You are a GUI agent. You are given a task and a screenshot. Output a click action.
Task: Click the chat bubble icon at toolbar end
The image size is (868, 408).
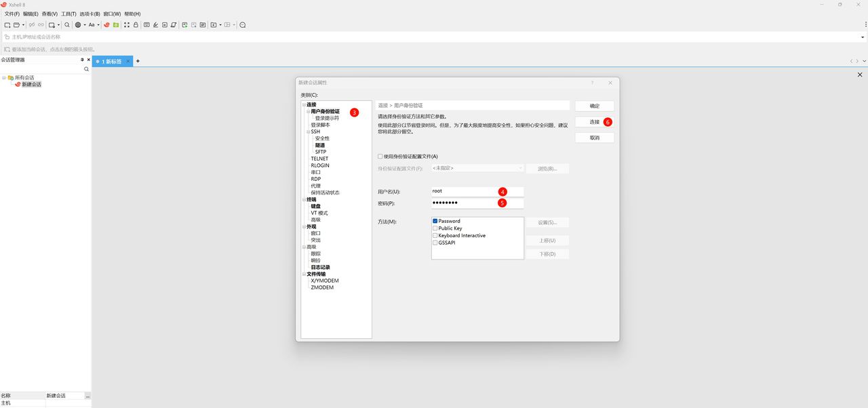coord(242,25)
